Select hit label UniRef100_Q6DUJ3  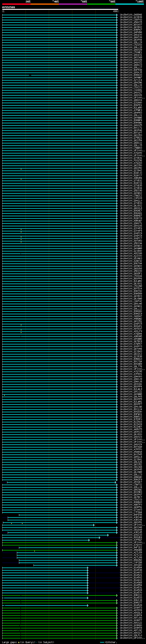(131, 65)
